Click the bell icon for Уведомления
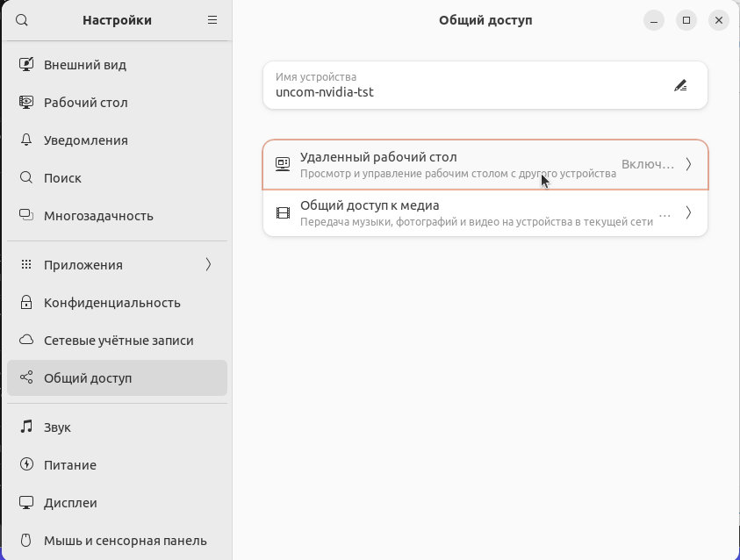Image resolution: width=740 pixels, height=560 pixels. [26, 140]
